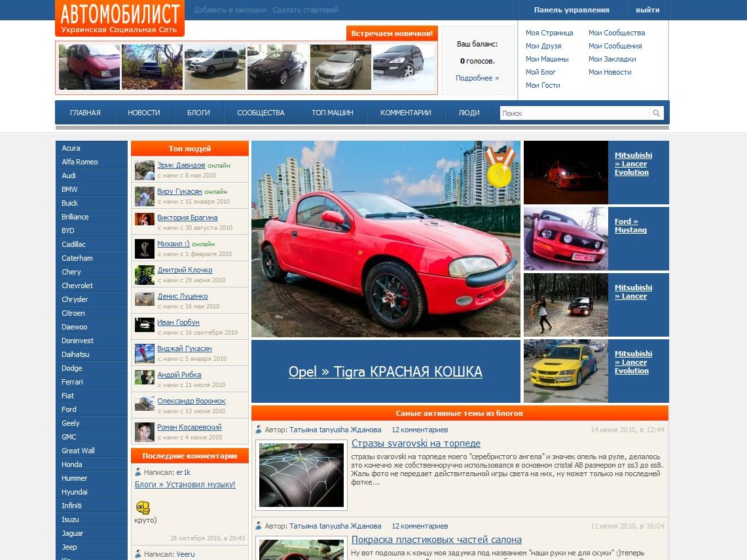Click the search magnifier icon

click(656, 113)
